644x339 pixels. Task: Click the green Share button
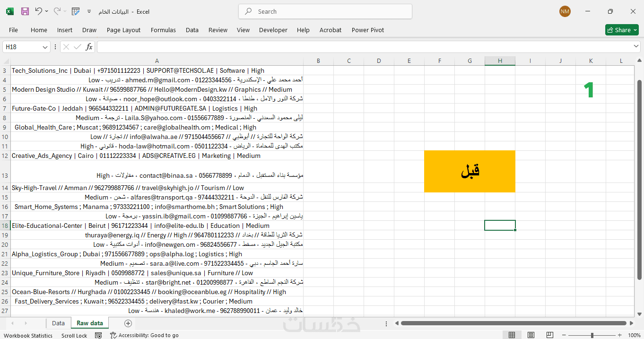[622, 30]
